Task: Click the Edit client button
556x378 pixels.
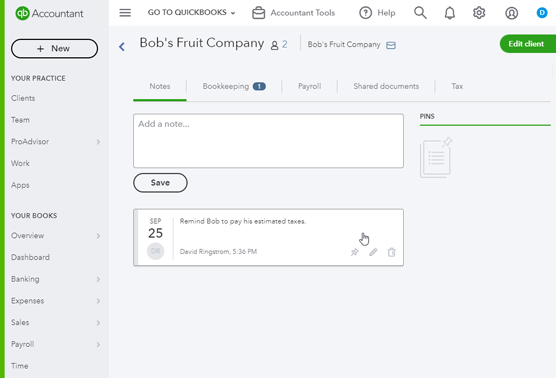Action: pyautogui.click(x=528, y=44)
